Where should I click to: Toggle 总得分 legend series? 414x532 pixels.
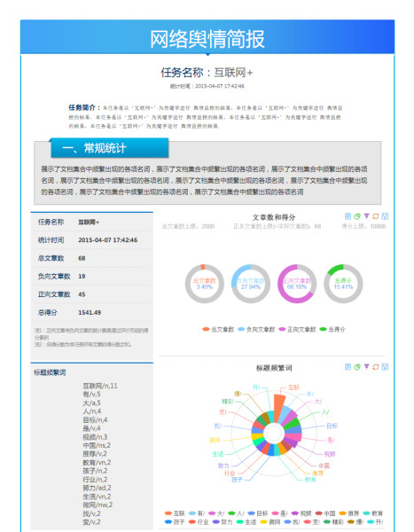click(332, 330)
